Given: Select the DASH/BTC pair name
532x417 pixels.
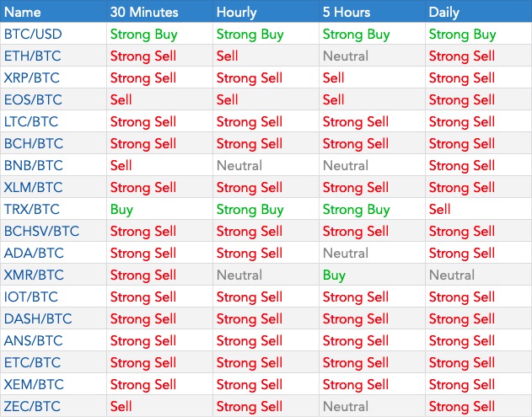Looking at the screenshot, I should click(38, 318).
